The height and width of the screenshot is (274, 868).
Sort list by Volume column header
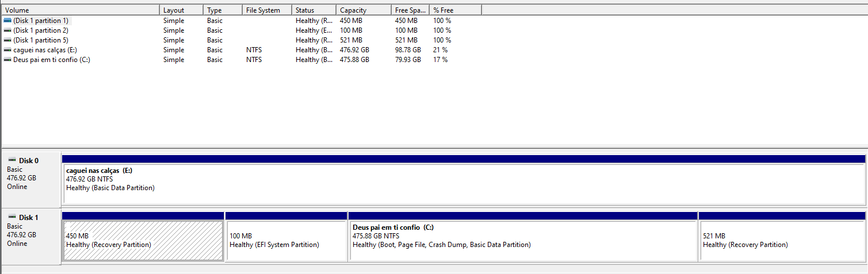pyautogui.click(x=80, y=10)
